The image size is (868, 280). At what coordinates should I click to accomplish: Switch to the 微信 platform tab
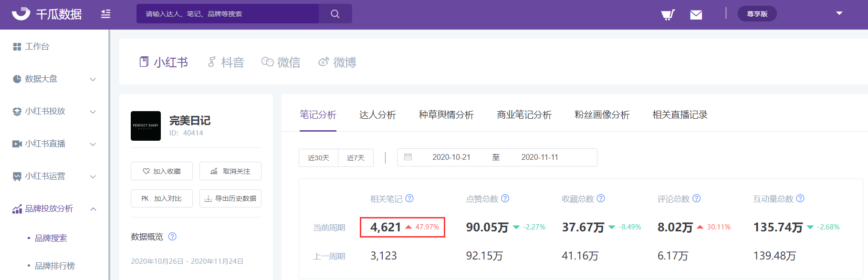pyautogui.click(x=281, y=62)
